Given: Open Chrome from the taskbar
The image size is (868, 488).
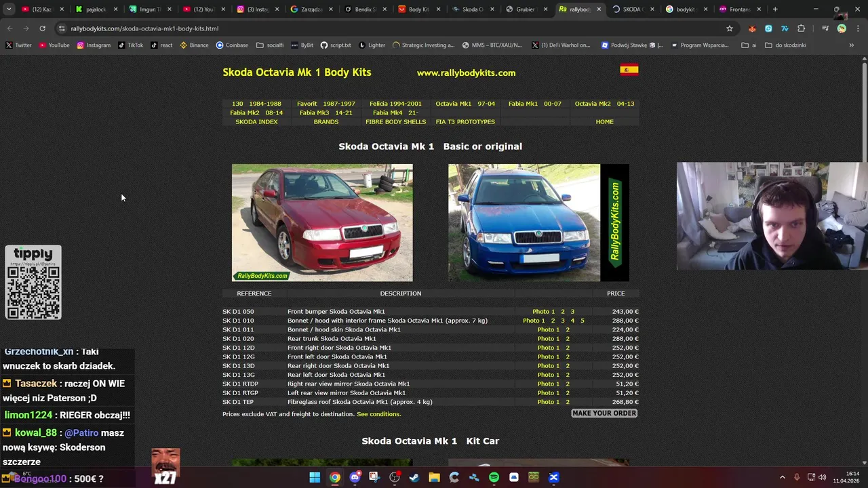Looking at the screenshot, I should [335, 477].
